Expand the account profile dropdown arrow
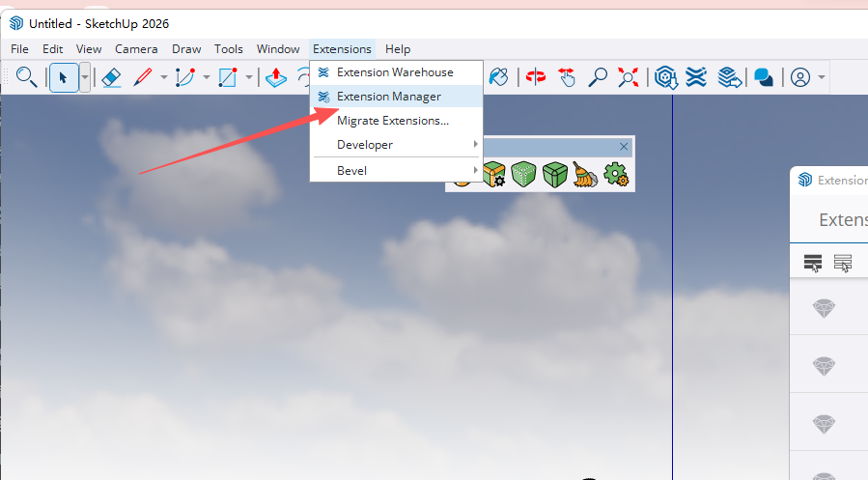This screenshot has height=480, width=868. tap(822, 77)
